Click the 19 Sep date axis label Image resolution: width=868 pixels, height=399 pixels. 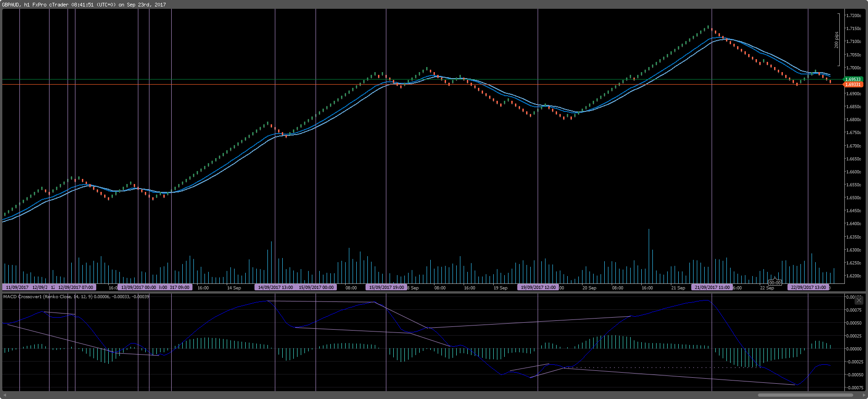tap(500, 288)
